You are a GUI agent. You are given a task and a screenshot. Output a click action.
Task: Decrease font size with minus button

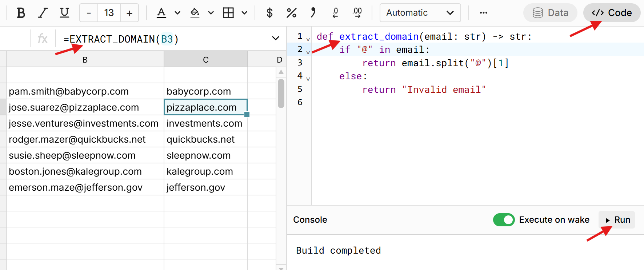click(89, 13)
